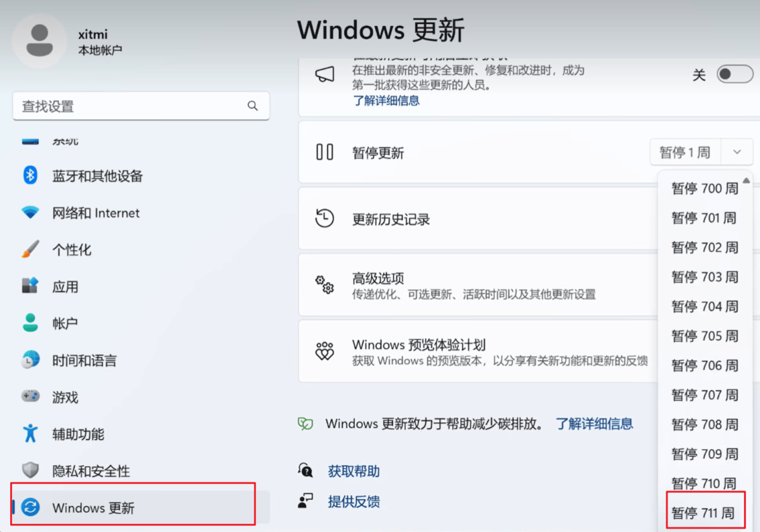Click the xitmi user avatar
This screenshot has width=760, height=532.
(x=39, y=40)
